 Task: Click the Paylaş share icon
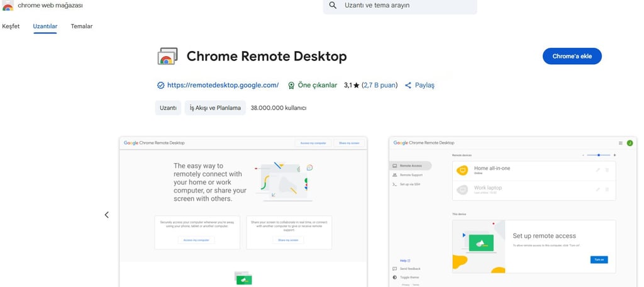(408, 85)
